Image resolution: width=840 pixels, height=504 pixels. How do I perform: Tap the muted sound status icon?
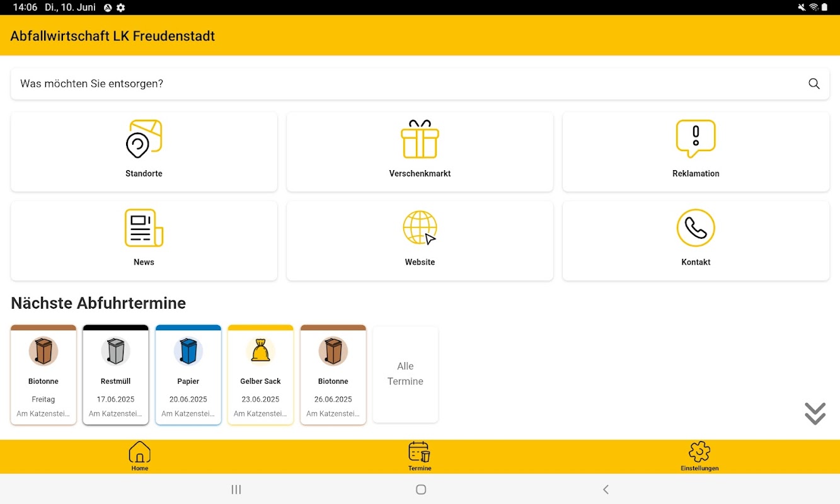point(802,8)
